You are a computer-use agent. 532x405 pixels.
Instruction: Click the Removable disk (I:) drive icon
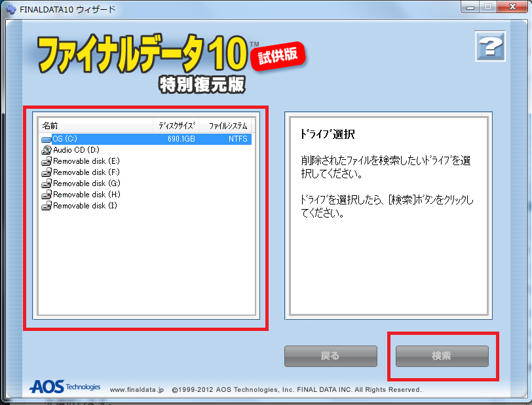[x=46, y=206]
